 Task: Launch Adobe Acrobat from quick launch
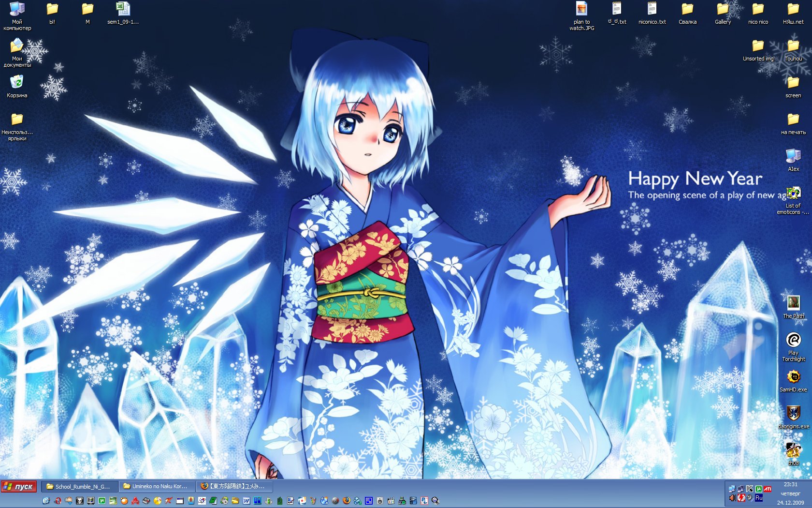(x=135, y=501)
